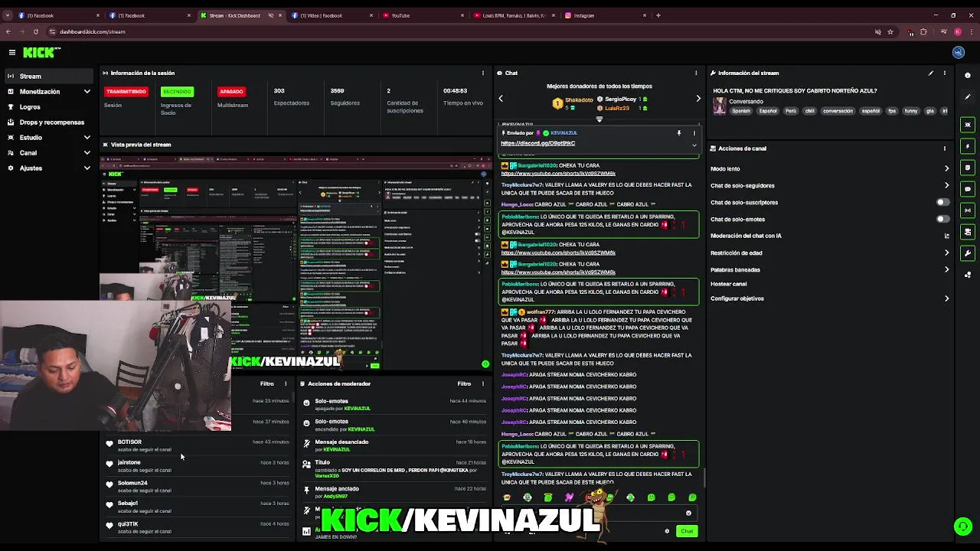Click the heart icon next to Solomon24
980x551 pixels.
tap(109, 484)
